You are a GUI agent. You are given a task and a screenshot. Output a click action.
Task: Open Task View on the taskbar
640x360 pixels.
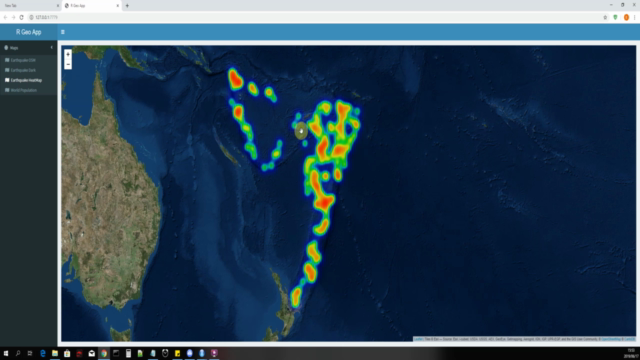(x=30, y=353)
